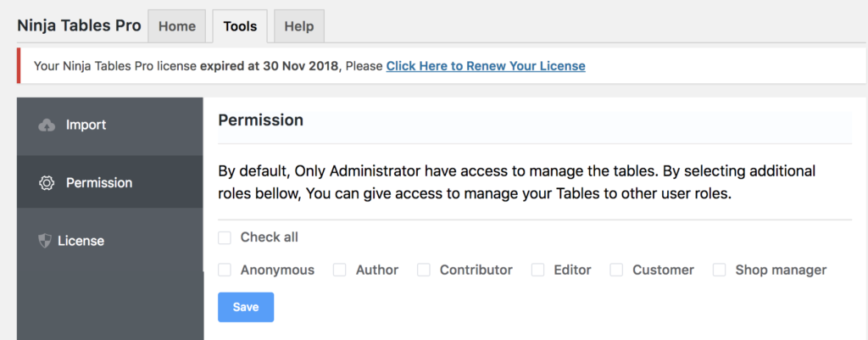Tick the Check all checkbox

tap(224, 238)
